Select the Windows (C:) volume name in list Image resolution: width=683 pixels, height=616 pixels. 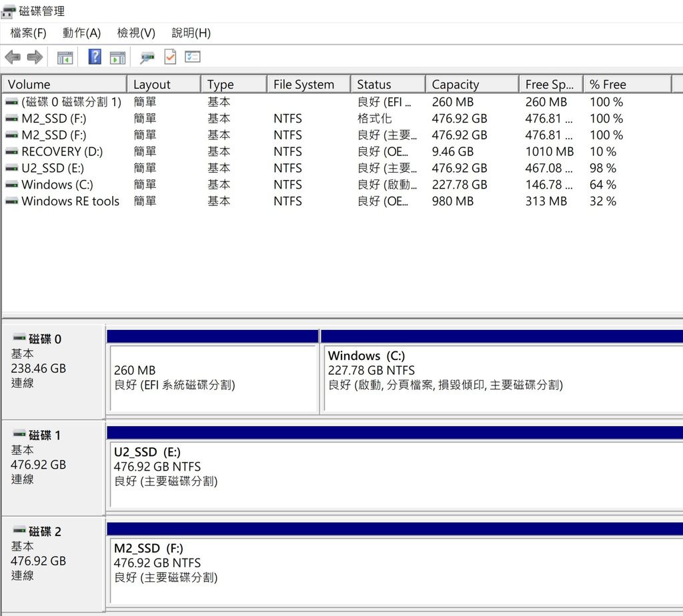[57, 185]
